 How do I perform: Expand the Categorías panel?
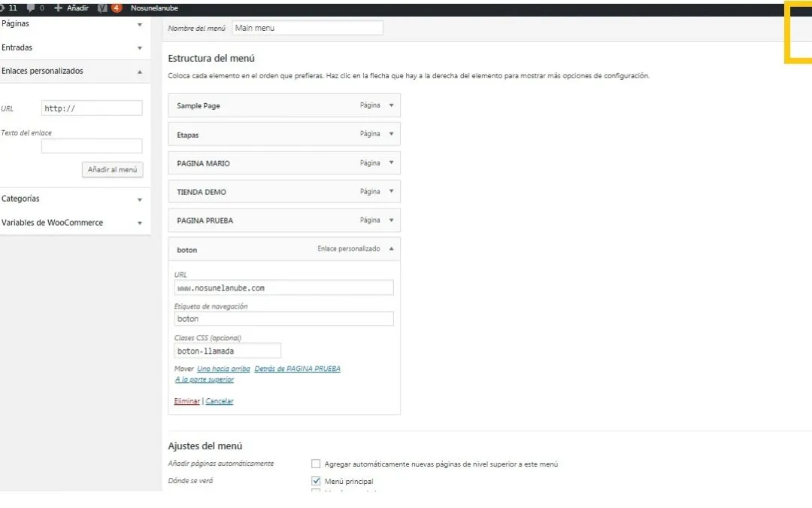[x=140, y=199]
